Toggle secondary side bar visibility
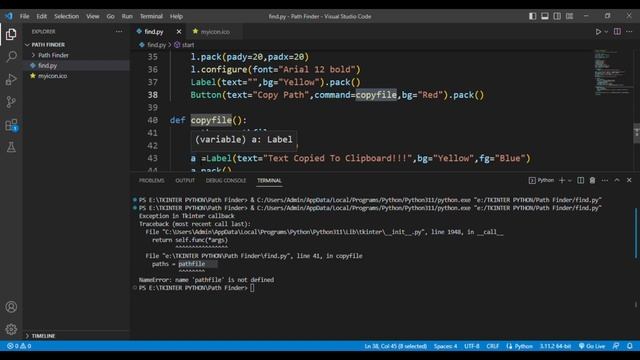 click(x=557, y=16)
